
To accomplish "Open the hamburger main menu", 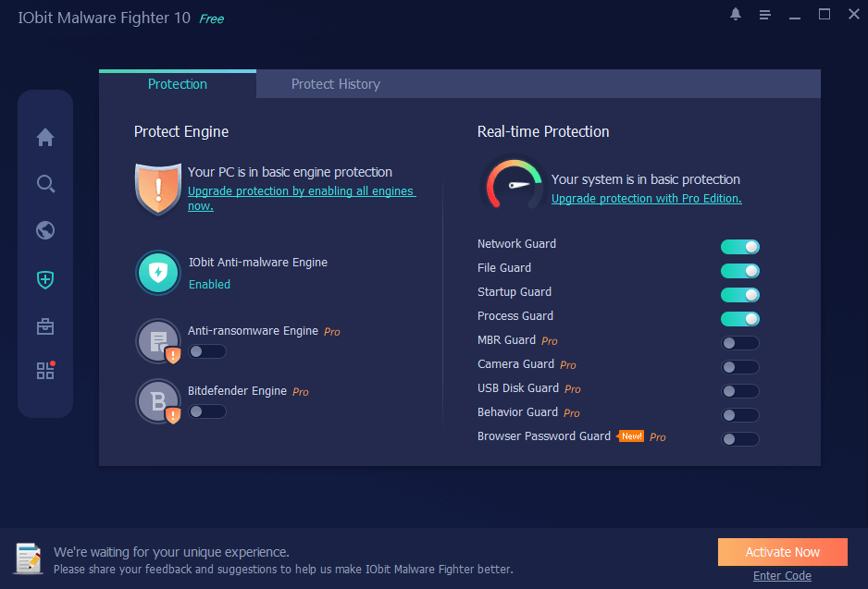I will (x=764, y=14).
